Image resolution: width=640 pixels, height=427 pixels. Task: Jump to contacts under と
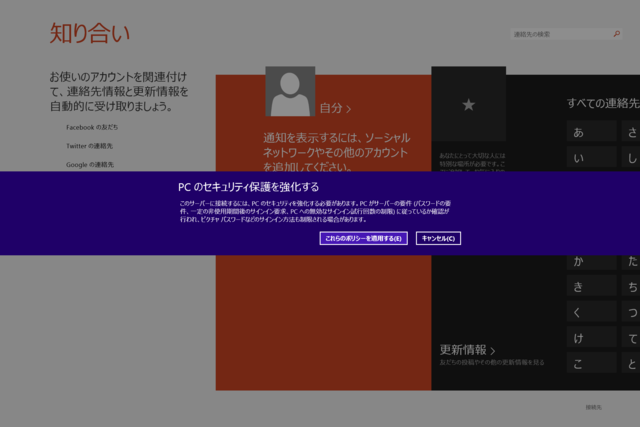[631, 364]
